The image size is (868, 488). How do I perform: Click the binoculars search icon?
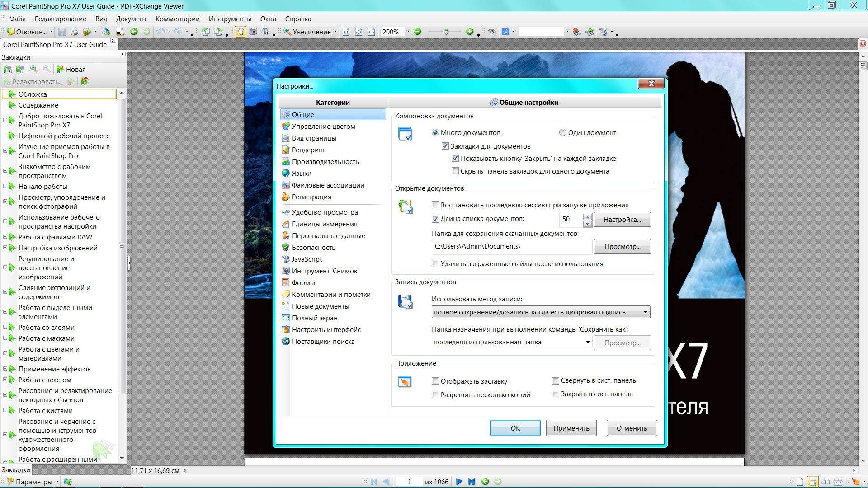coord(492,32)
